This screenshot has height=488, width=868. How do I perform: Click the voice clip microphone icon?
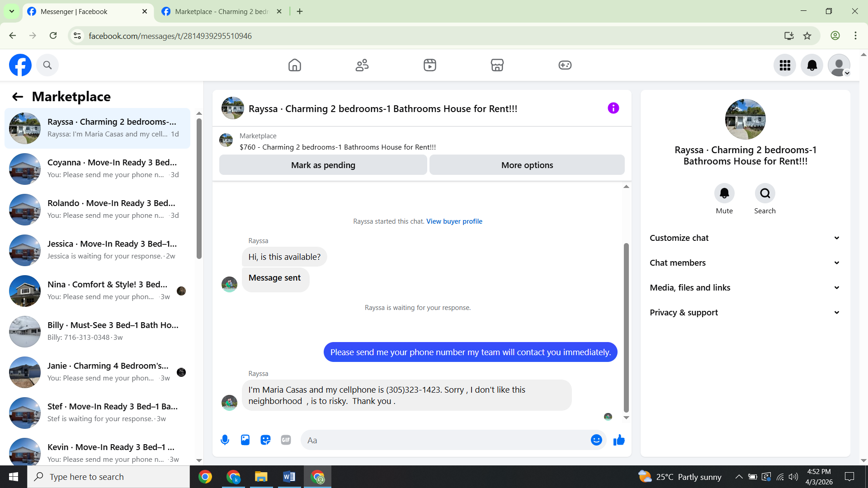pyautogui.click(x=225, y=440)
